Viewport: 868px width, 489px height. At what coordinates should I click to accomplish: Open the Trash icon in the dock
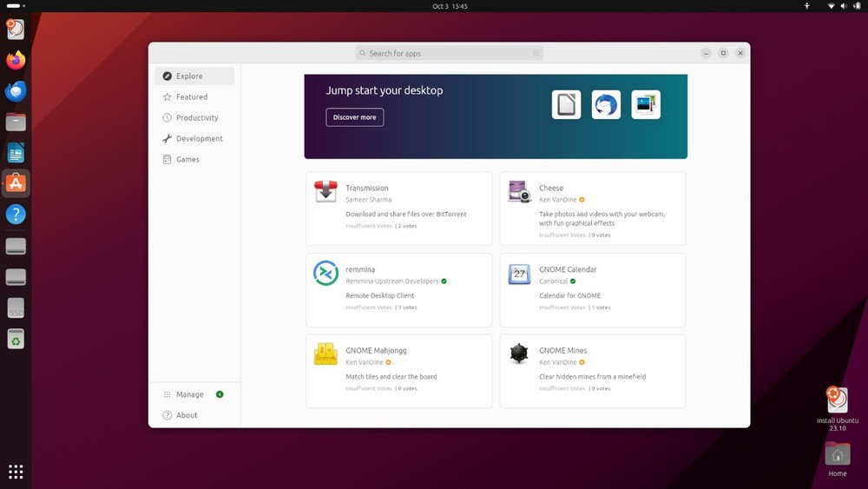point(16,339)
